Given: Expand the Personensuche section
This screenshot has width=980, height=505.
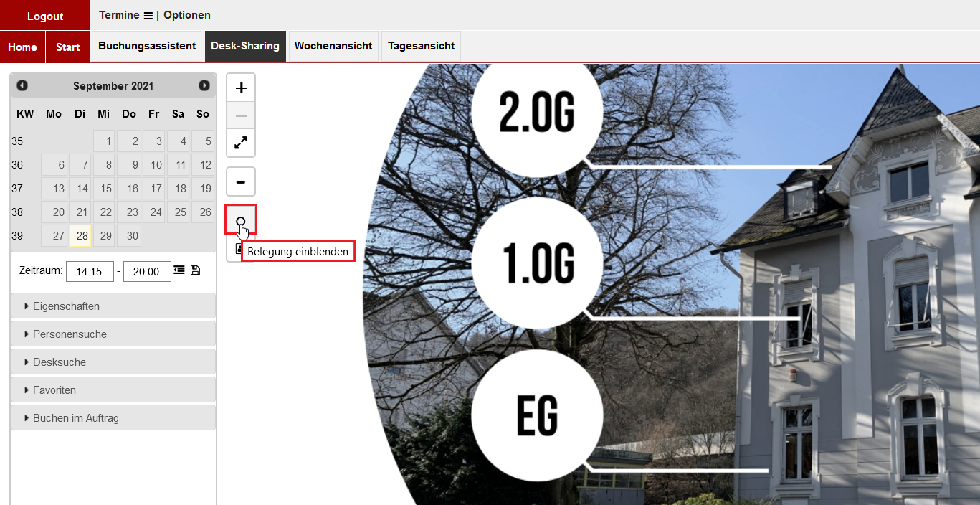Looking at the screenshot, I should (x=113, y=334).
